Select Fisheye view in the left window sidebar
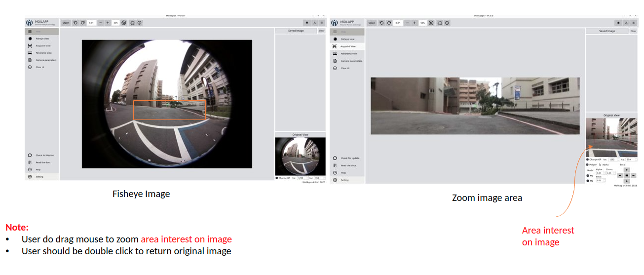Viewport: 644px width, 275px height. pyautogui.click(x=42, y=38)
